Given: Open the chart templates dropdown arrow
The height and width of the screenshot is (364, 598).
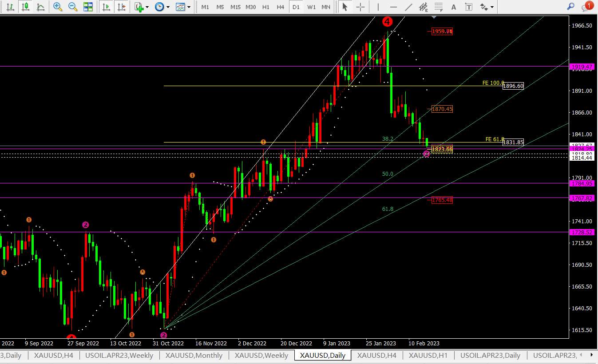Looking at the screenshot, I should coord(189,7).
